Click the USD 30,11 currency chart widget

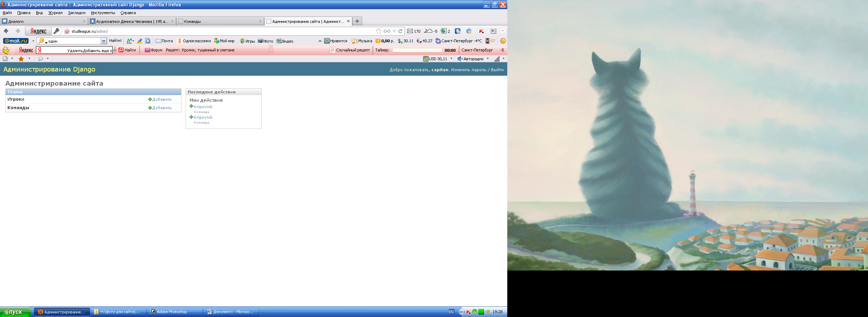click(435, 59)
